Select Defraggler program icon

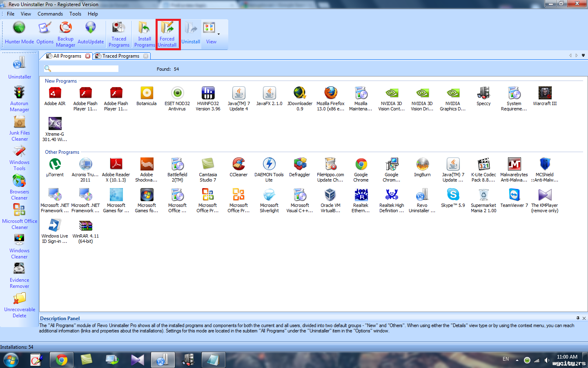point(300,168)
